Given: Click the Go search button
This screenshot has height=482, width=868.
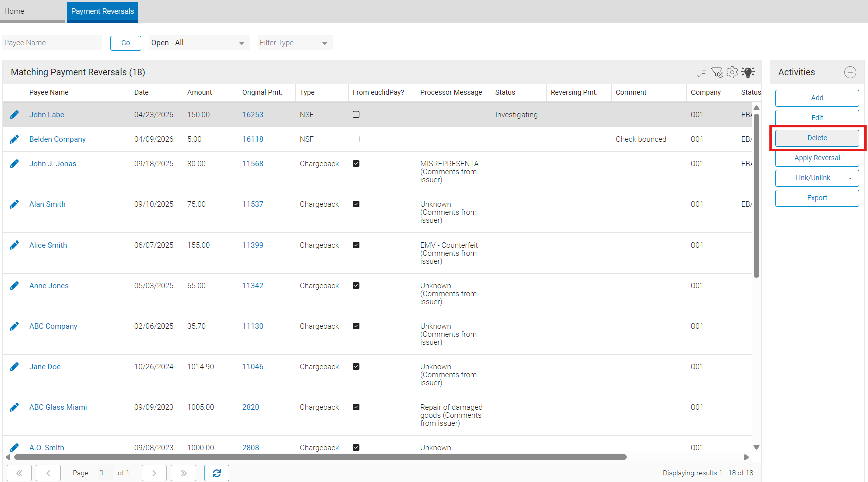Looking at the screenshot, I should click(126, 43).
